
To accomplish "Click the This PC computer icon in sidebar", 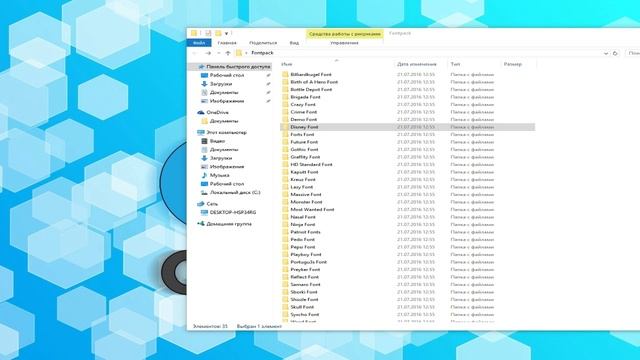I will (201, 132).
